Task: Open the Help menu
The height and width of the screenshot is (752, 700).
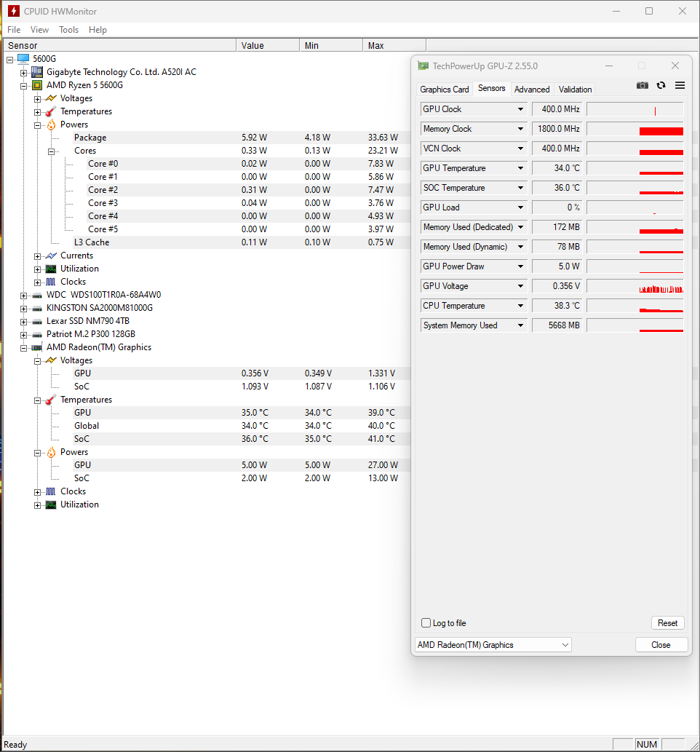Action: (98, 30)
